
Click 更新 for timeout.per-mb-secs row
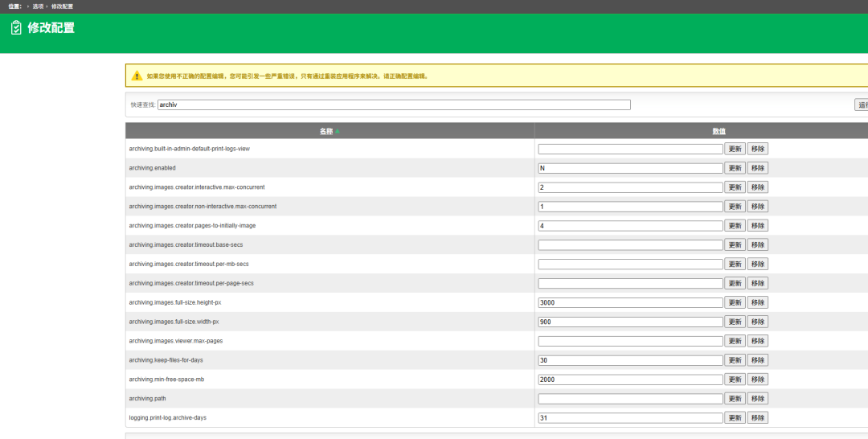click(735, 264)
